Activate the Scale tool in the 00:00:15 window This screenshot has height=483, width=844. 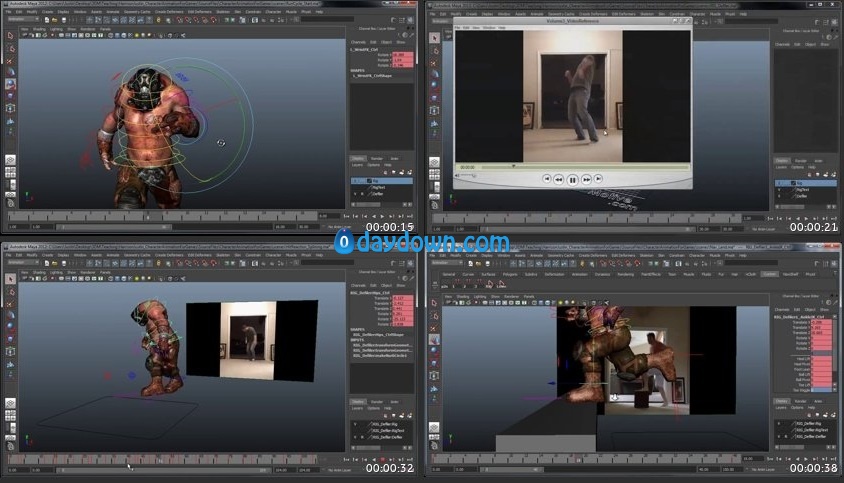10,95
